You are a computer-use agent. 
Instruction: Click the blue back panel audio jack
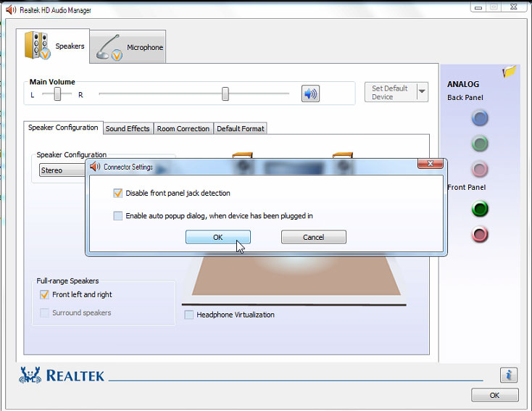coord(479,117)
